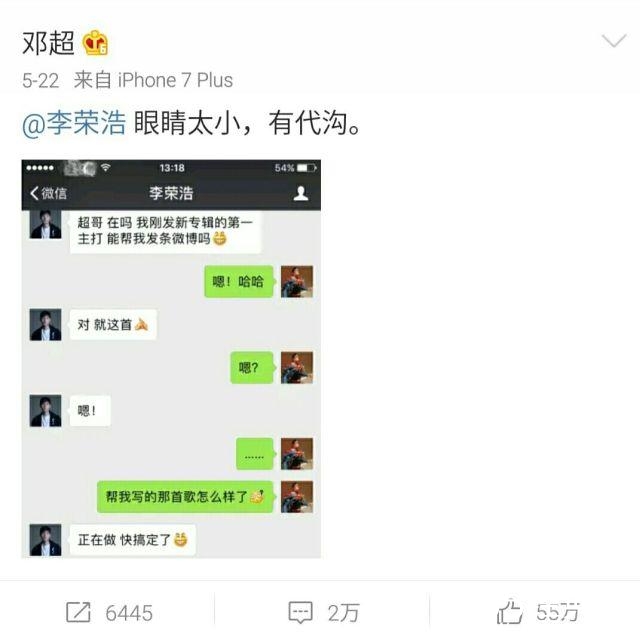Tap the 正在做 快搞定了 message bubble
Screen dimensions: 640x642
(132, 540)
